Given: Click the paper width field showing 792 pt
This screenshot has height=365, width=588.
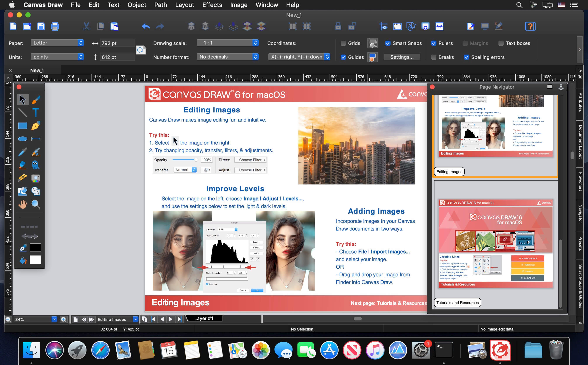Looking at the screenshot, I should pos(117,43).
